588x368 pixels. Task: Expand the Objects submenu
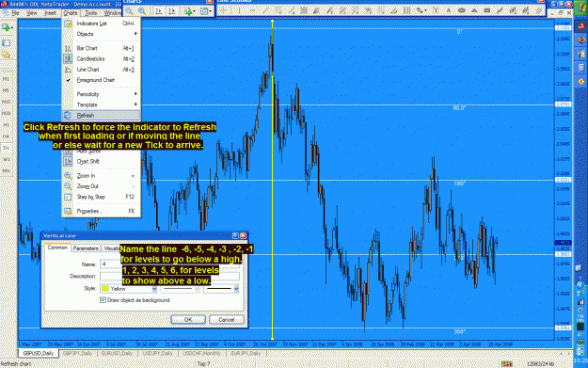[101, 34]
